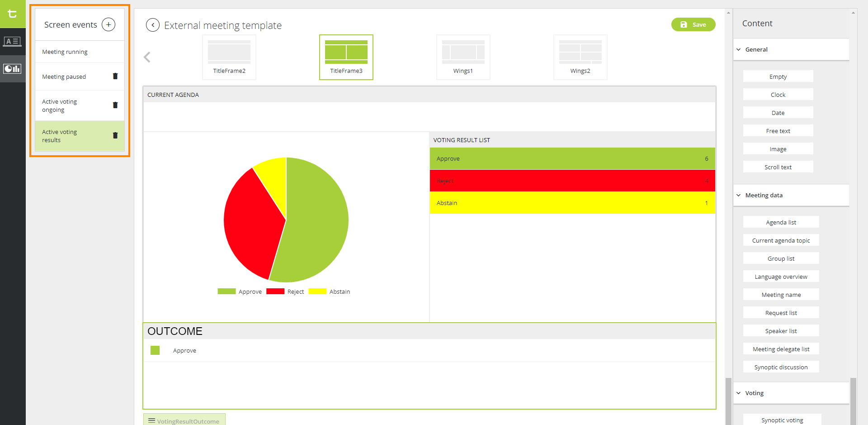The image size is (868, 425).
Task: Collapse the Meeting data section
Action: click(739, 196)
